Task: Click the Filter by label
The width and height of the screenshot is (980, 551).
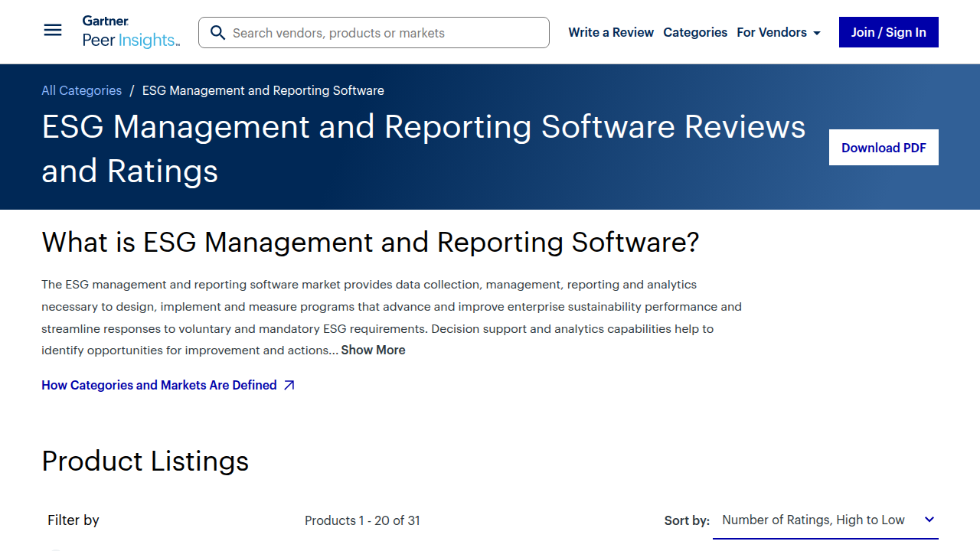Action: coord(73,520)
